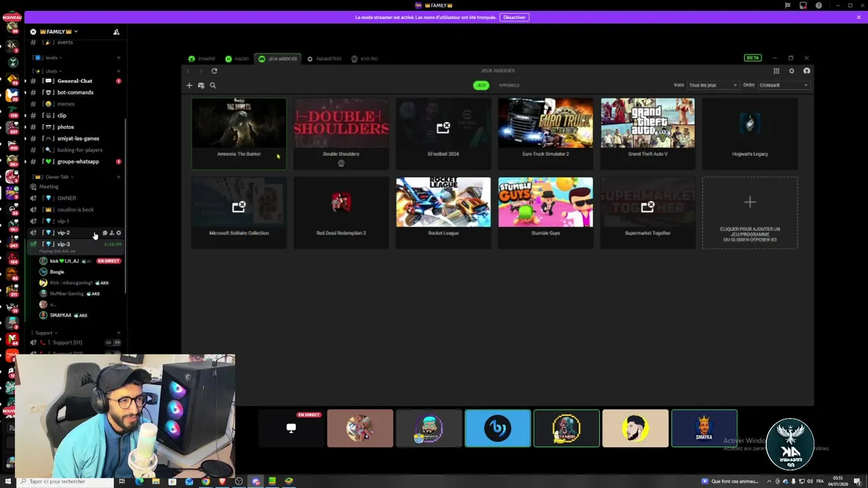Open the Razer apps grid icon
868x488 pixels.
776,70
